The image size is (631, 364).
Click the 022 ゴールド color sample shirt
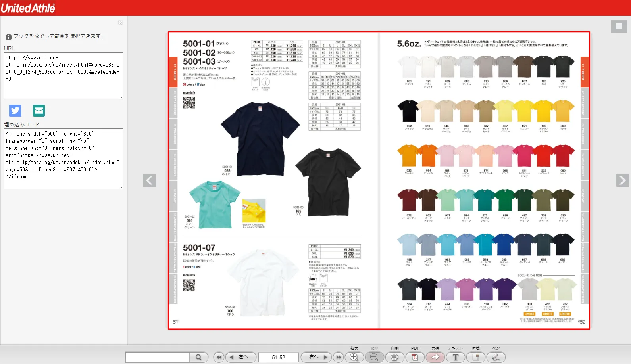(x=409, y=155)
